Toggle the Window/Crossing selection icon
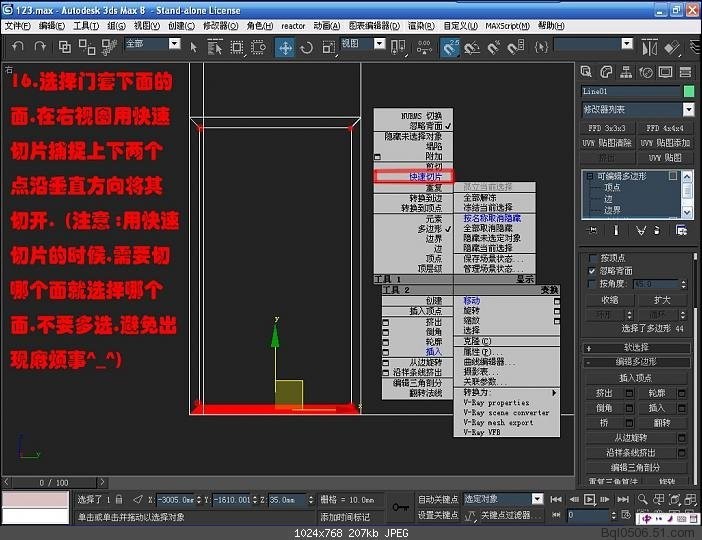Screen dimensions: 702x540 click(x=258, y=47)
